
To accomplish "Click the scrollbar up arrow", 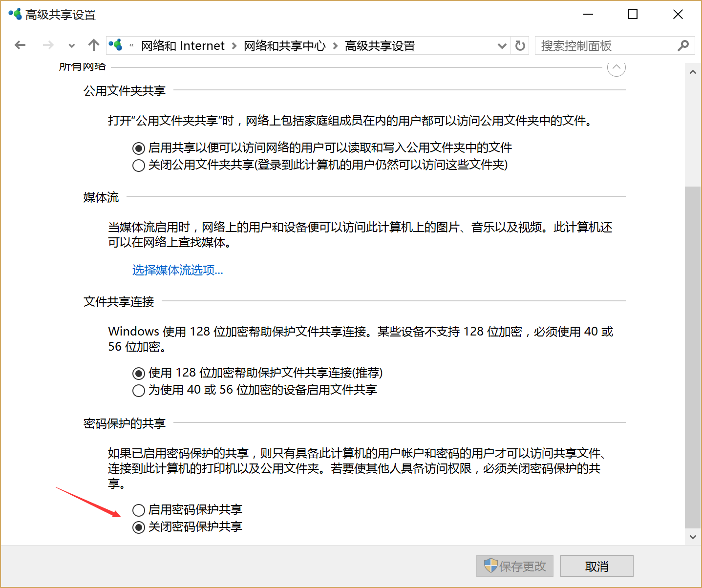I will point(693,72).
